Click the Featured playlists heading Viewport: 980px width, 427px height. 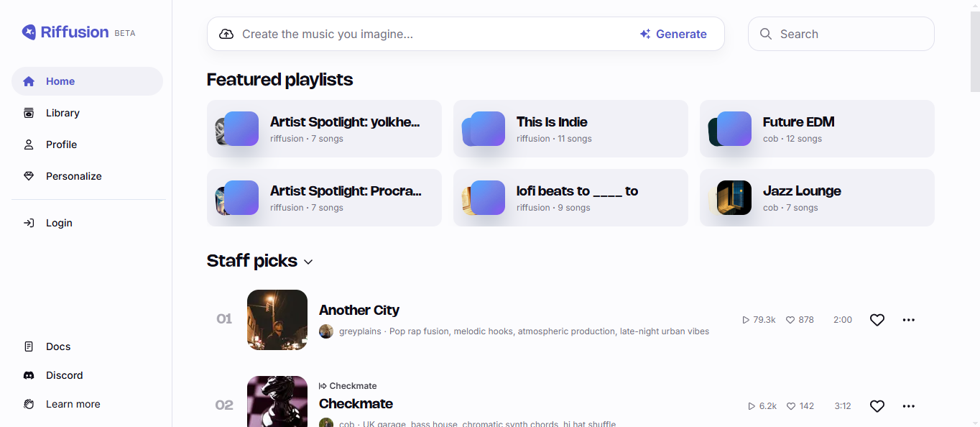[x=280, y=79]
